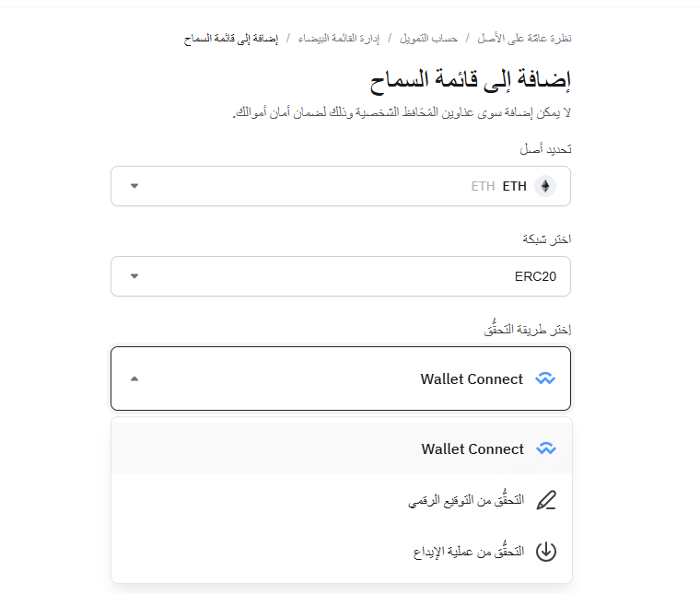Select التحقق من التوقيع الرقمي option
Screen dimensions: 700x594
(x=342, y=500)
